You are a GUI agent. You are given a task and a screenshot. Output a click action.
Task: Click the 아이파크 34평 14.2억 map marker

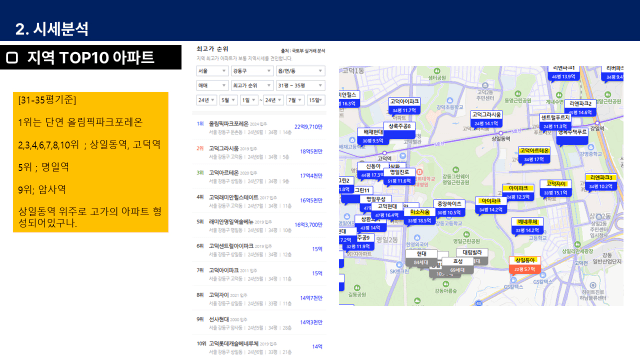click(491, 206)
